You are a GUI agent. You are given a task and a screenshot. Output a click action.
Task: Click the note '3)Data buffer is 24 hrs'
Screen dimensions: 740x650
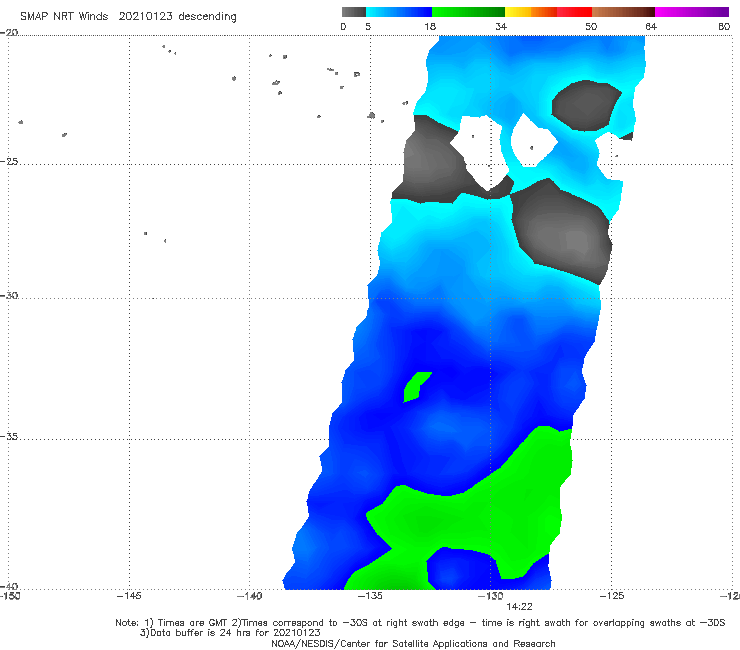(230, 633)
